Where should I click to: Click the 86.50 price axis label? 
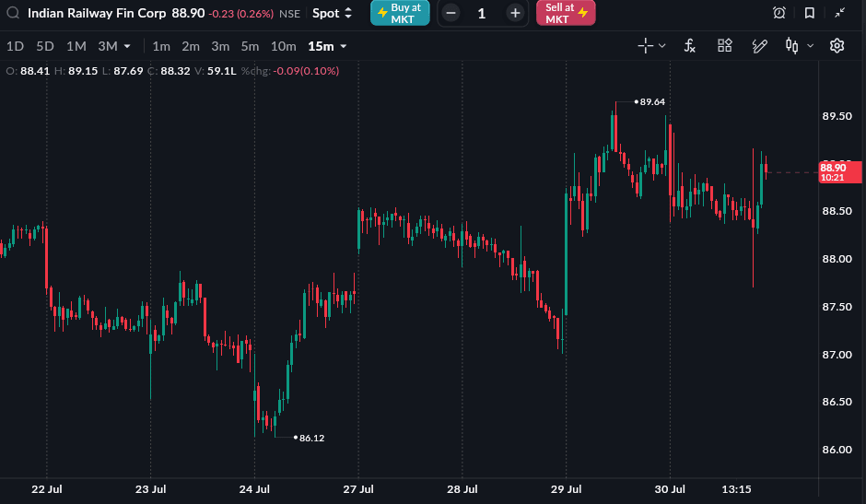(x=837, y=402)
